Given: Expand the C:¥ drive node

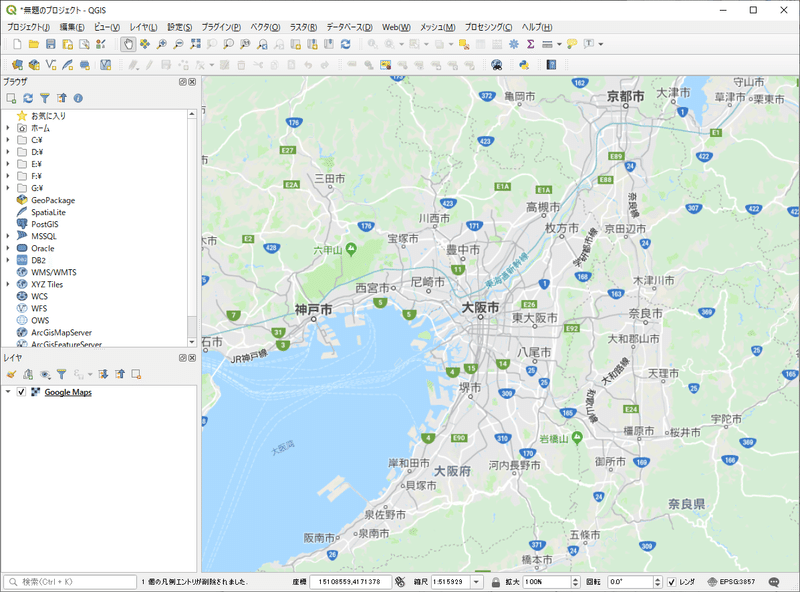Looking at the screenshot, I should (8, 140).
